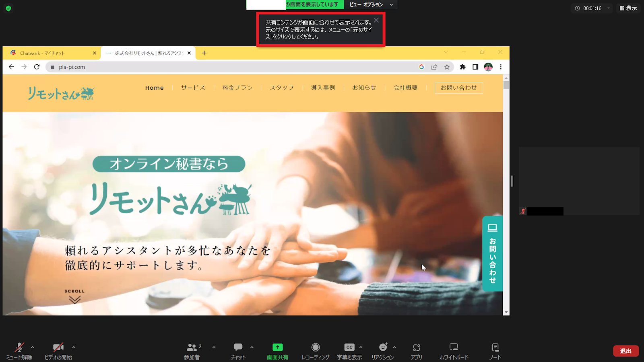Switch to Chatwork マイチャット browser tab

[x=51, y=53]
